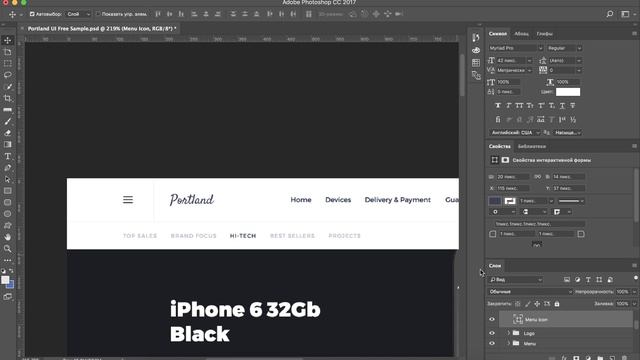This screenshot has height=360, width=640.
Task: Click the shape width input field
Action: click(x=513, y=177)
